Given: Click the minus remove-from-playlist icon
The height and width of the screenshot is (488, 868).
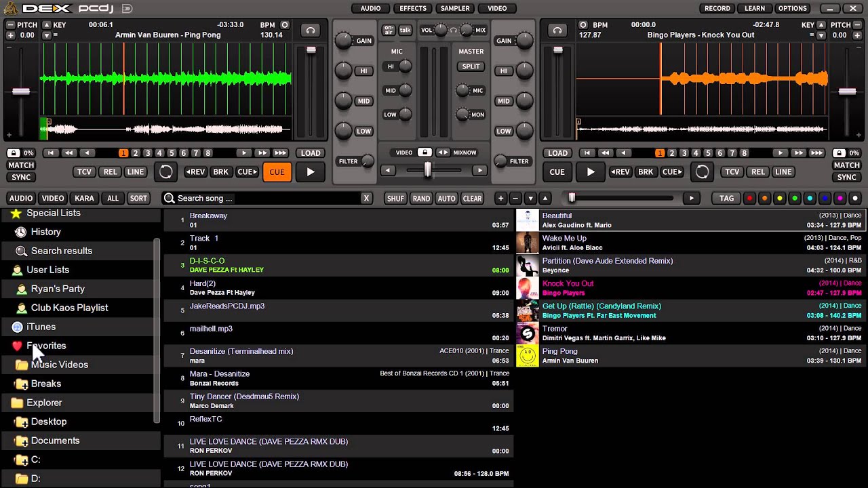Looking at the screenshot, I should [515, 199].
